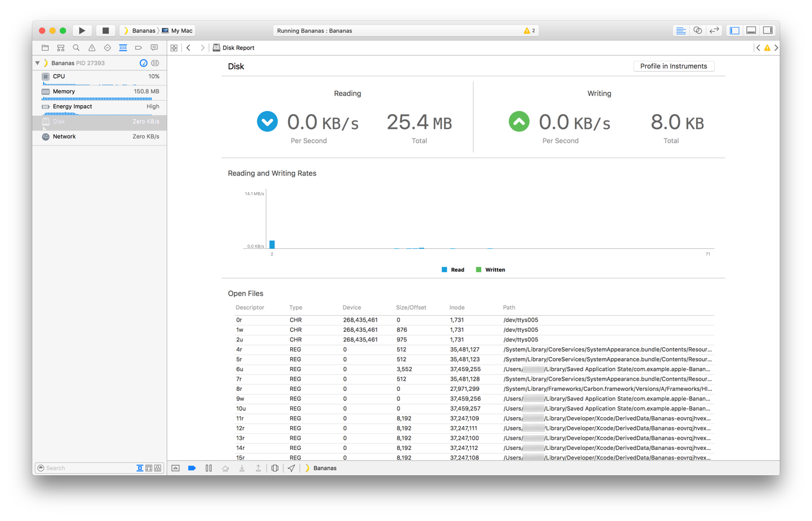Select the Breakpoint navigator
Screen dimensions: 812x521
(138, 48)
